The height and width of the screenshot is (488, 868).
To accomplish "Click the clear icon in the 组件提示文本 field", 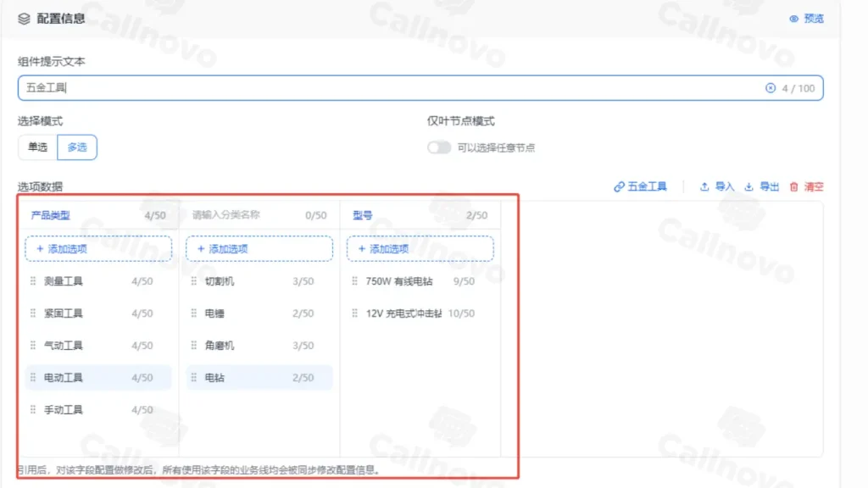I will click(x=770, y=87).
